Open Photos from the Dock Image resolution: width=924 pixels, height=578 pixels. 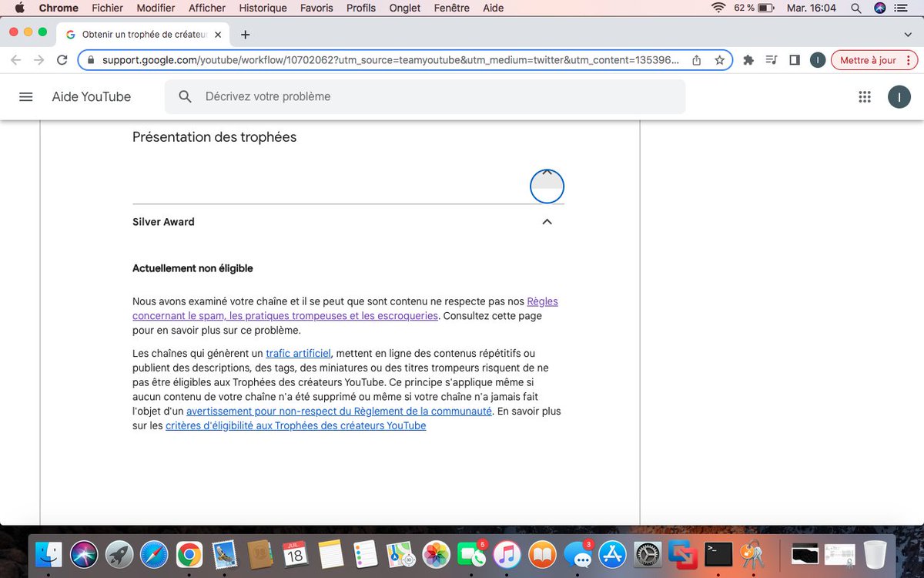pos(437,554)
